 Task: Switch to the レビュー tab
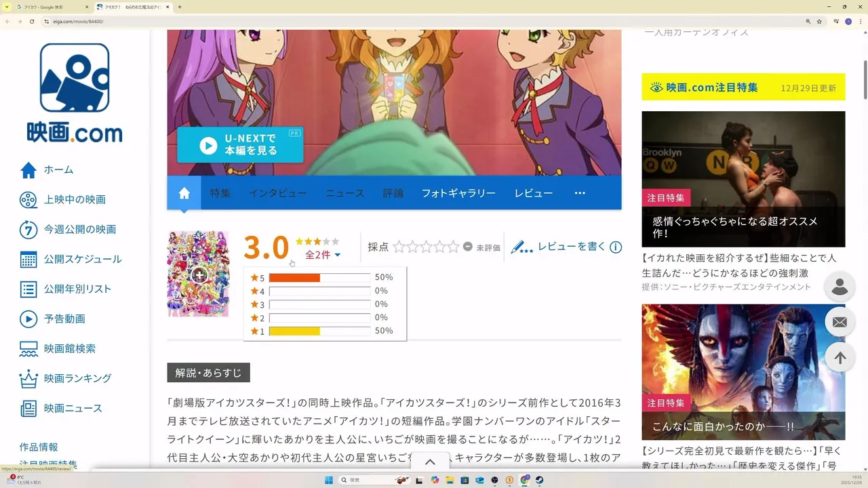[x=534, y=193]
